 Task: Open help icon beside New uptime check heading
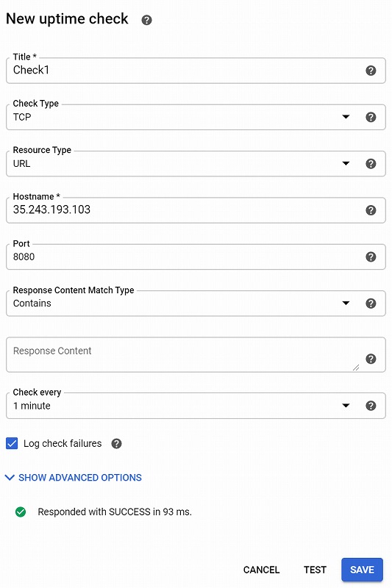pos(146,20)
